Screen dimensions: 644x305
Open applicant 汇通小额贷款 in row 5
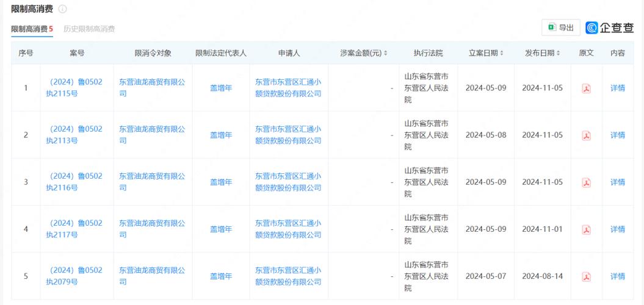point(288,277)
